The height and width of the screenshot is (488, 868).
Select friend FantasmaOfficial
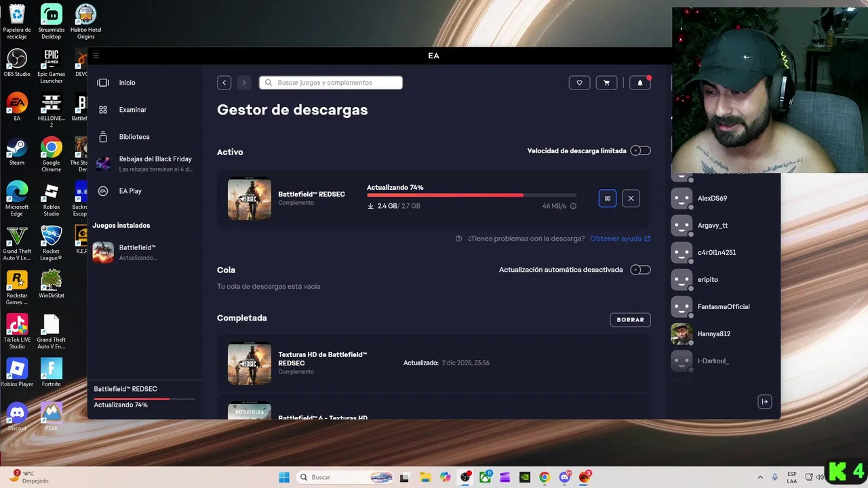723,307
